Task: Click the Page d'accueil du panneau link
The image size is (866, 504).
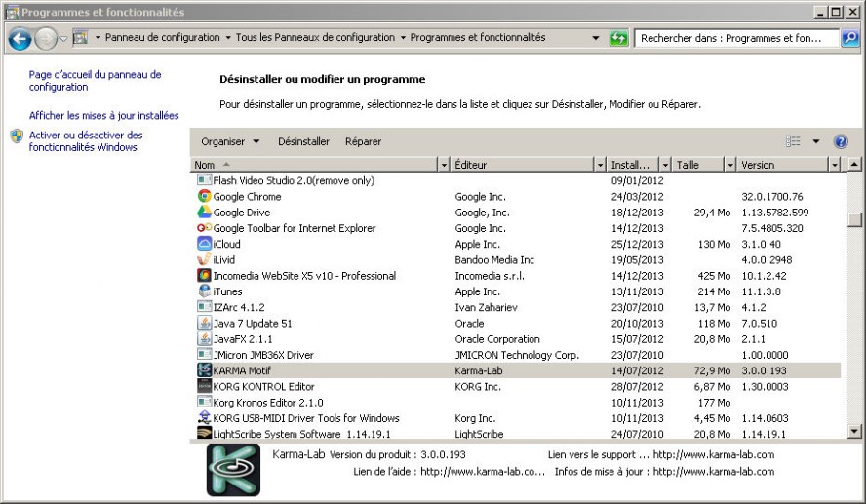Action: [x=95, y=80]
